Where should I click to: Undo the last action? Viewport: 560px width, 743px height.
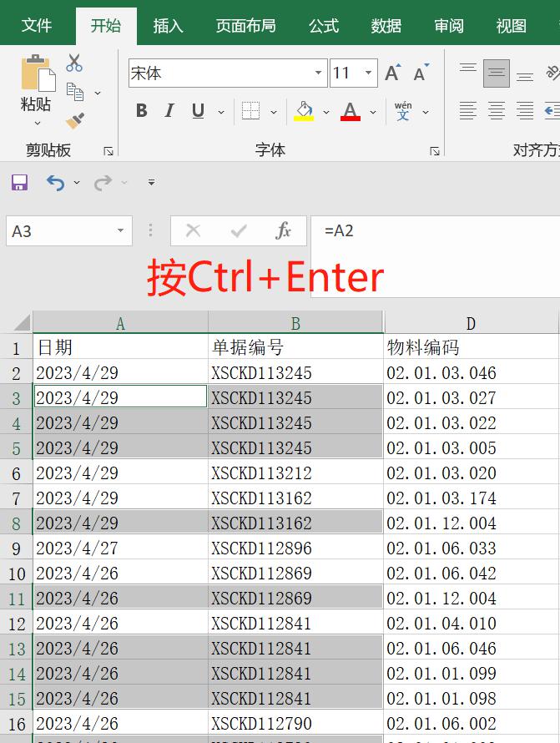55,182
